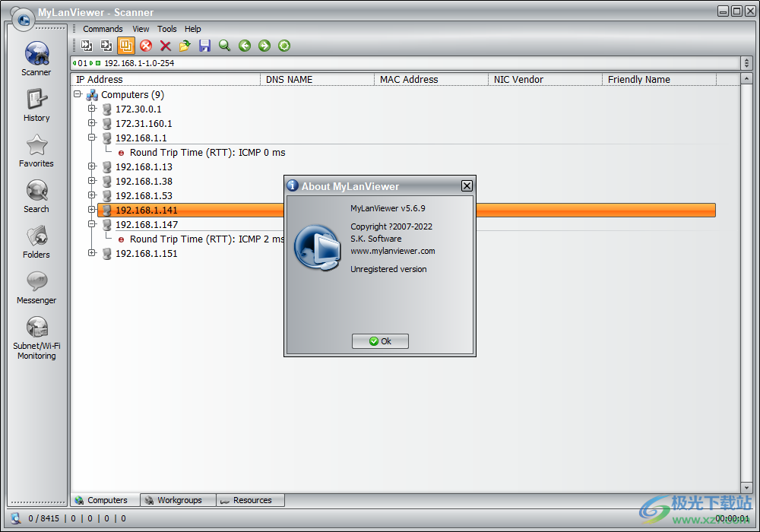The height and width of the screenshot is (532, 760).
Task: Click the open folder toolbar icon
Action: (185, 46)
